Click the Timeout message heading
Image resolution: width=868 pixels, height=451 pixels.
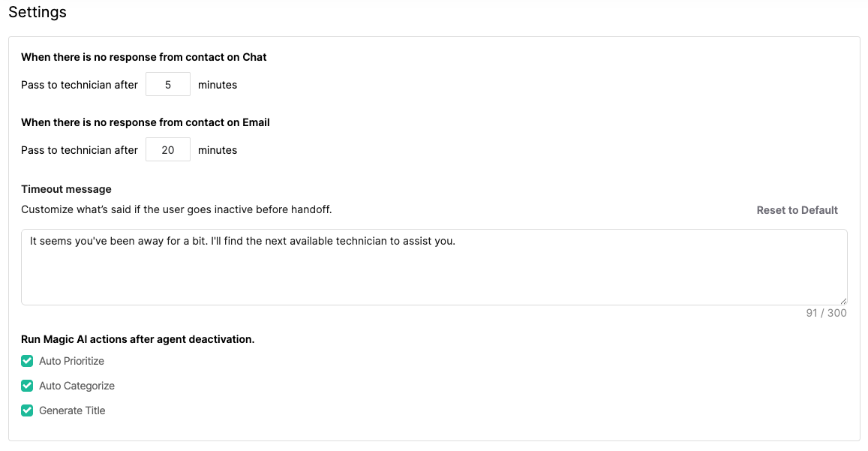click(x=66, y=189)
